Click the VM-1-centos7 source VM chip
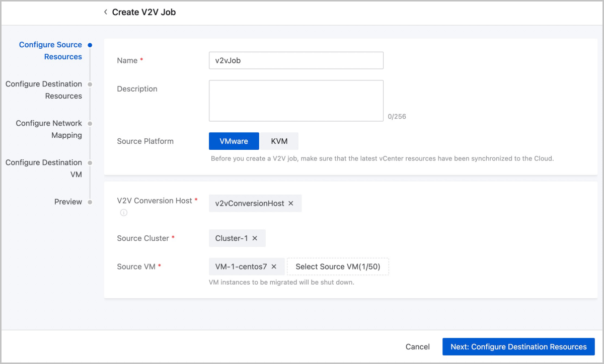604x364 pixels. pos(241,266)
